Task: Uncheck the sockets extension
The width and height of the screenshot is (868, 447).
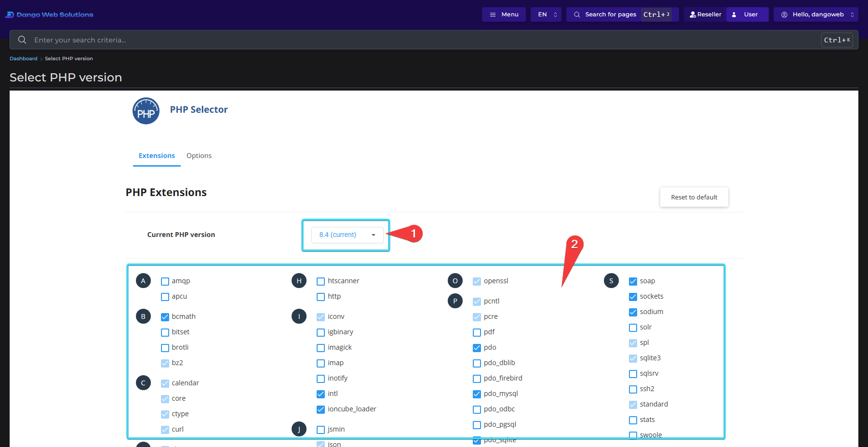Action: (633, 297)
